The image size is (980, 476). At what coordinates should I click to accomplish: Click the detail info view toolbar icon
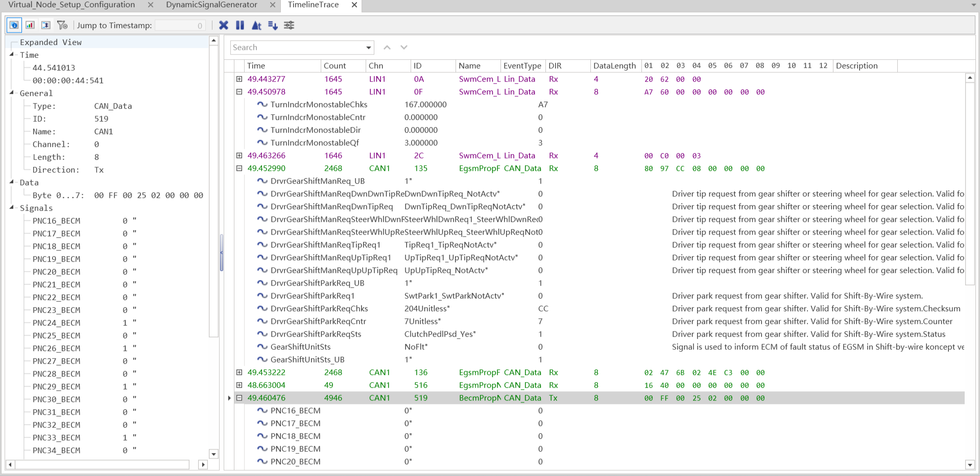14,25
